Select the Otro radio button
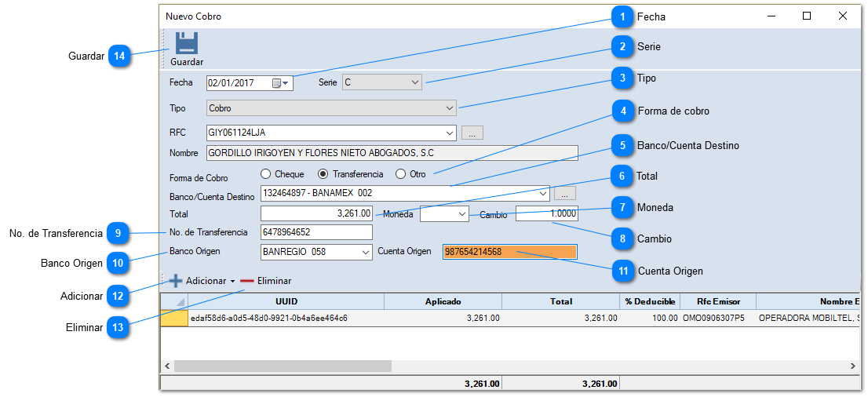Viewport: 868px width, 397px height. (x=400, y=174)
